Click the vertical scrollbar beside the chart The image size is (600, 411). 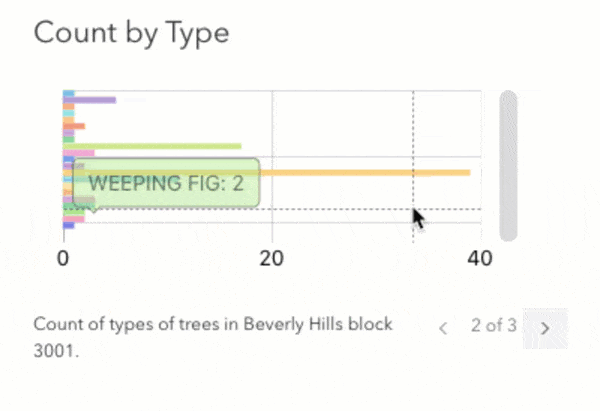(508, 165)
